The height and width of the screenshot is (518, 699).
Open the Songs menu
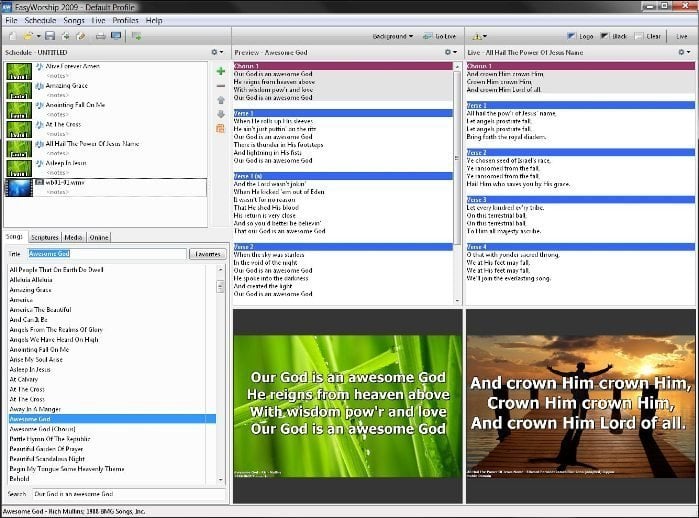coord(74,21)
